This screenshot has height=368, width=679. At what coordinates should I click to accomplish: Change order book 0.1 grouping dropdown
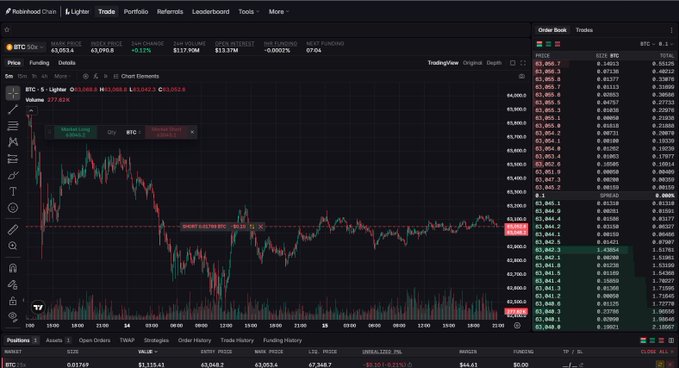666,44
